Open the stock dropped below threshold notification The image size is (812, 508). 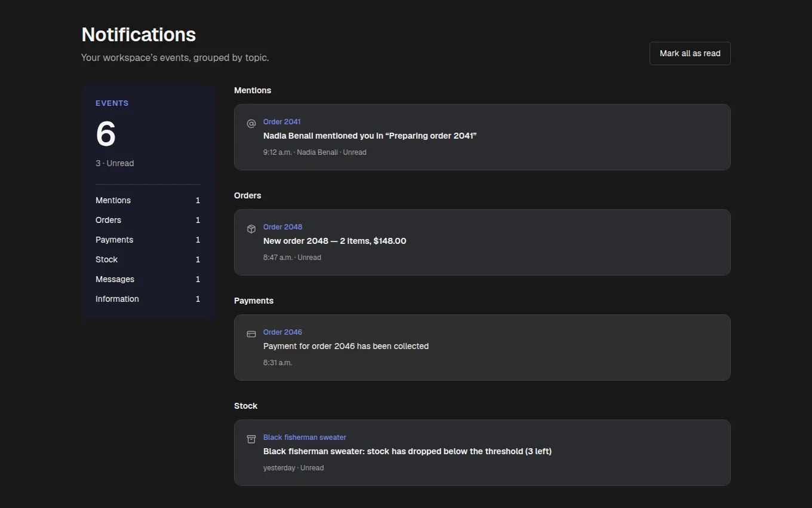pos(407,451)
